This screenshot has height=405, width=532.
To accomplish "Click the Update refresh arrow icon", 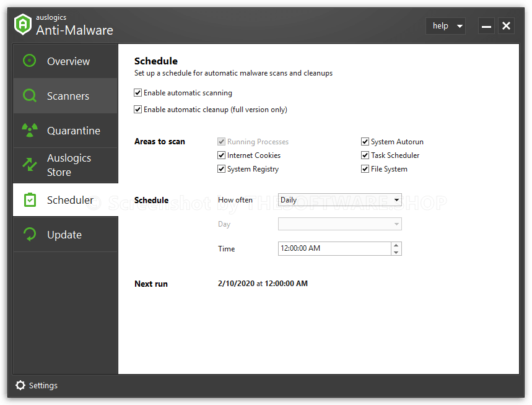I will (x=30, y=234).
